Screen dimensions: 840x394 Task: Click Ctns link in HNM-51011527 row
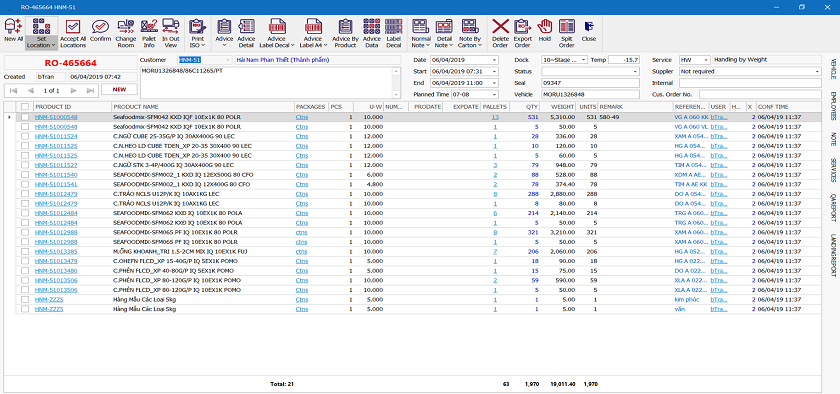302,165
